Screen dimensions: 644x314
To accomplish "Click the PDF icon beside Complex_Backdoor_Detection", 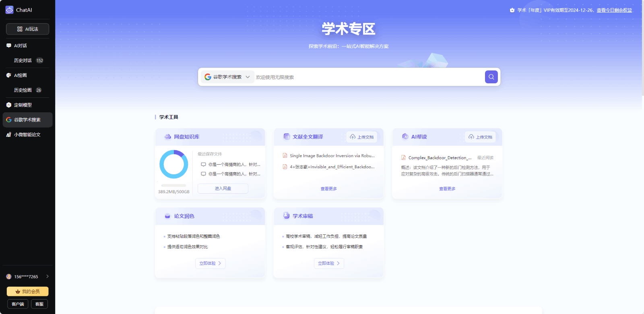I will pos(404,158).
